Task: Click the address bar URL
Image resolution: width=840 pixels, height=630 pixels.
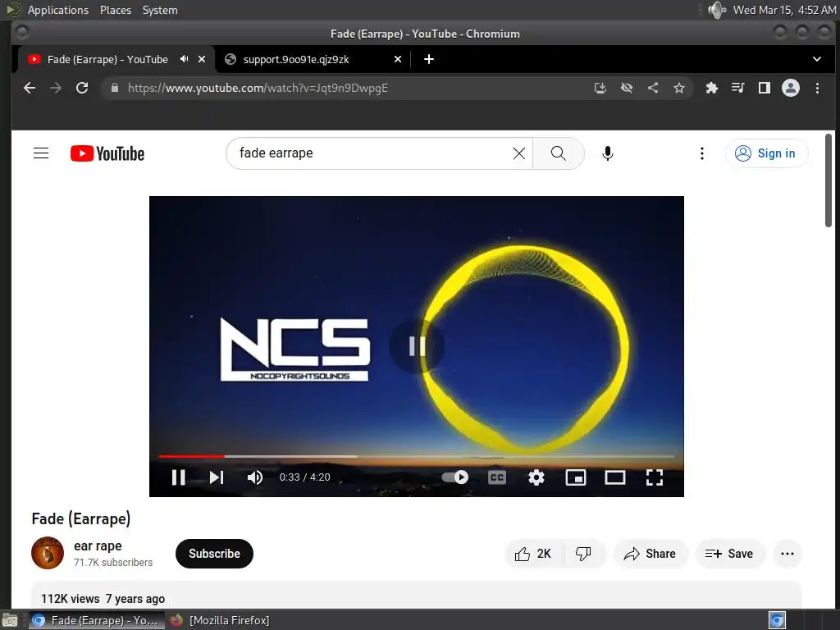Action: pos(258,88)
